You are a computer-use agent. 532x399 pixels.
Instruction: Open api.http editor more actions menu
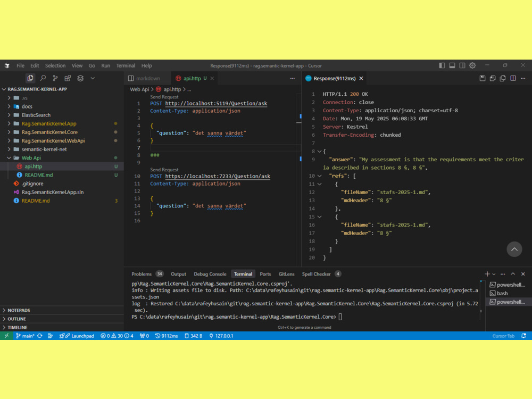coord(292,78)
